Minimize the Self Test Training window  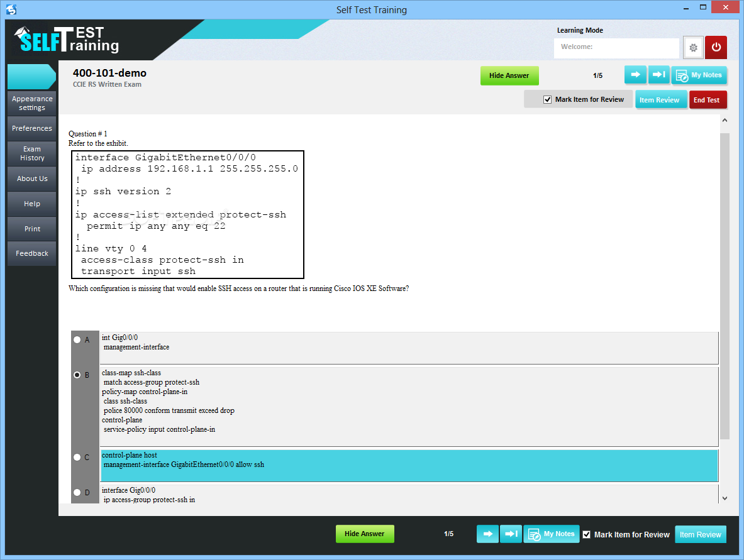point(686,8)
